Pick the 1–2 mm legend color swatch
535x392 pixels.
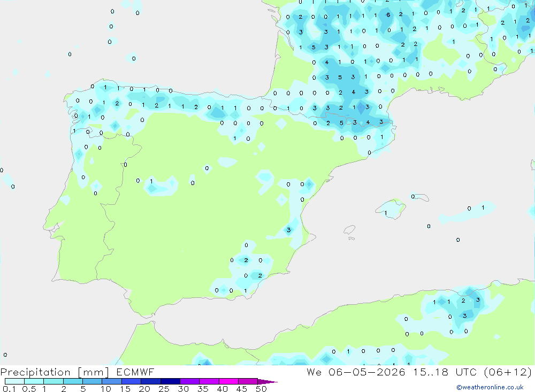point(53,381)
